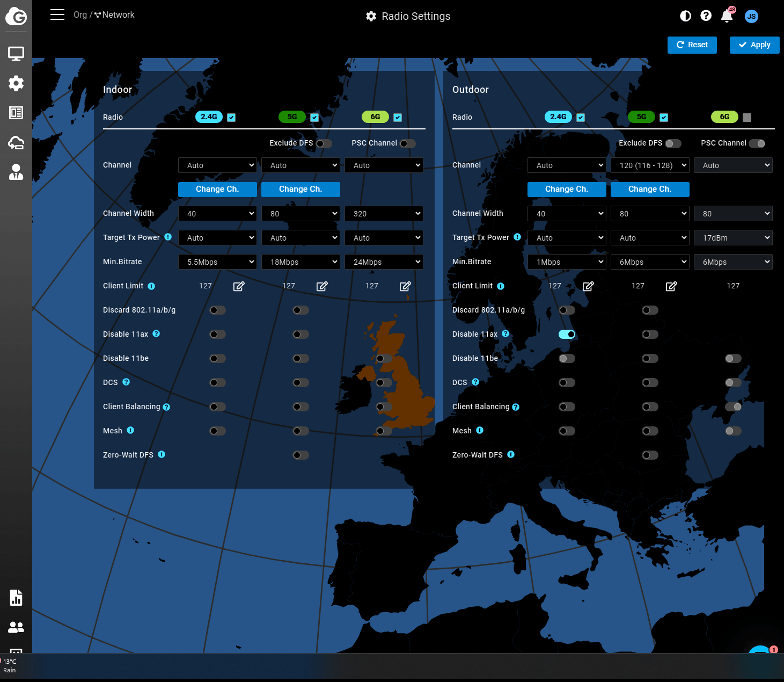784x682 pixels.
Task: Click the cloud sync icon in sidebar
Action: tap(16, 142)
